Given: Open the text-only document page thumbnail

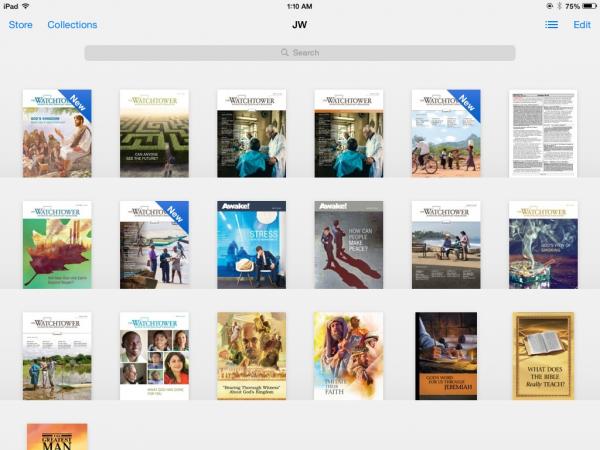Looking at the screenshot, I should tap(543, 134).
